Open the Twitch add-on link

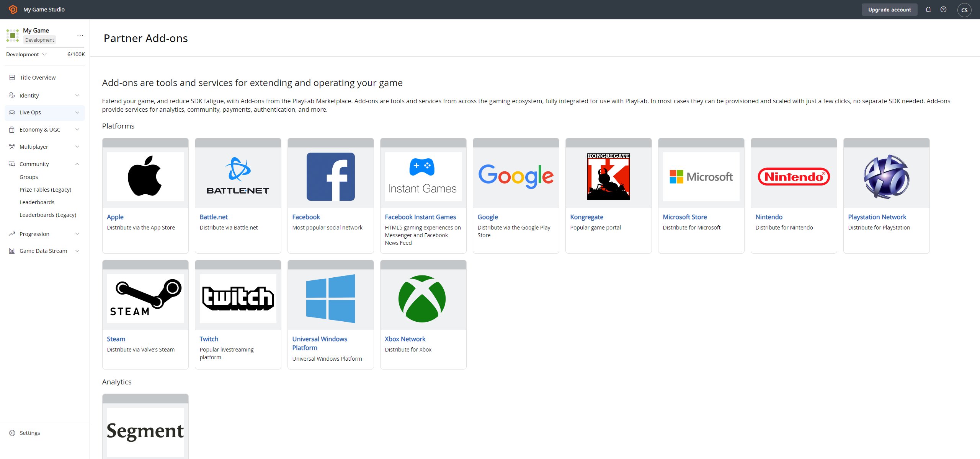209,339
